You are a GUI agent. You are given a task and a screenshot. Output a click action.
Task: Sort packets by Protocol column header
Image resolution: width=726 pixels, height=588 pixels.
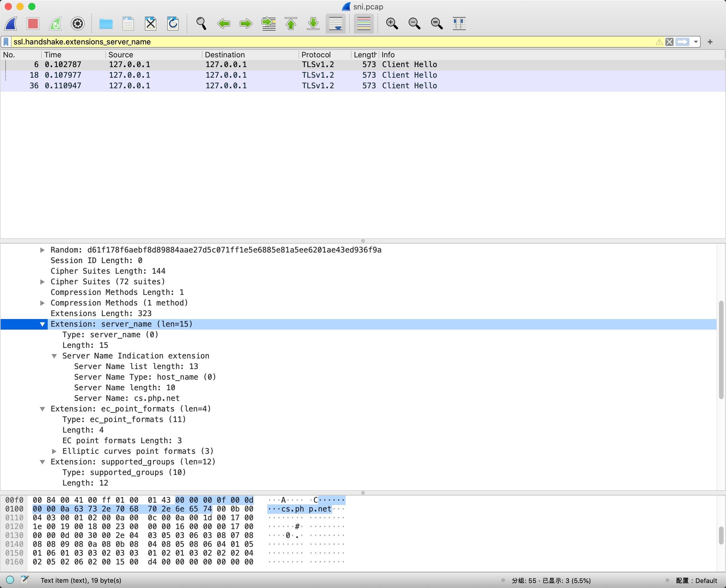coord(316,54)
